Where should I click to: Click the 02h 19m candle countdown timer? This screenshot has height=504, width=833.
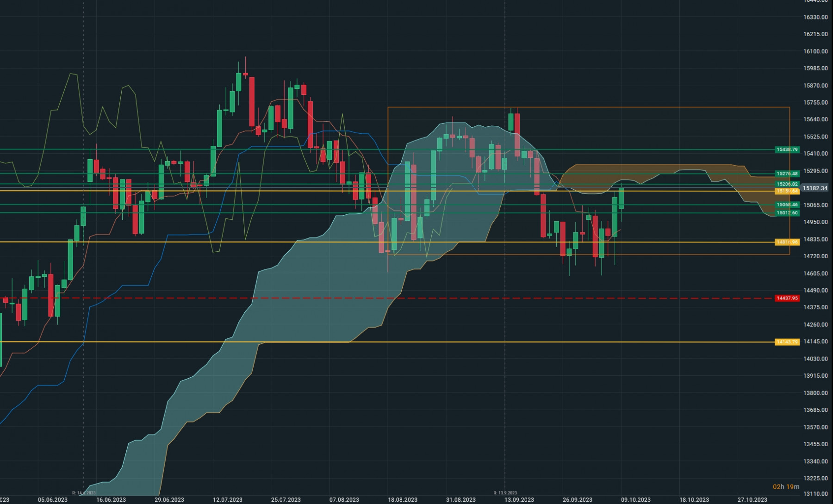(x=786, y=487)
